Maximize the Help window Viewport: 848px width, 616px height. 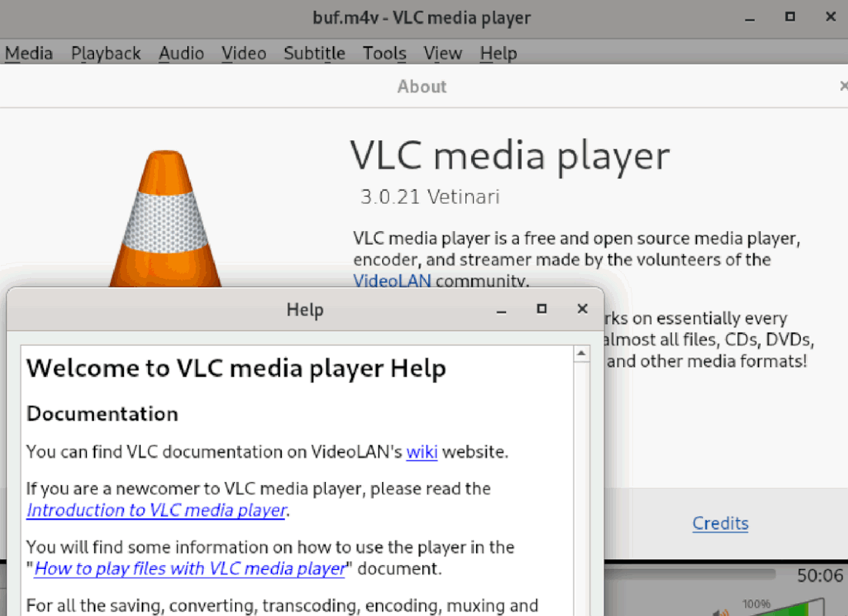click(x=541, y=309)
